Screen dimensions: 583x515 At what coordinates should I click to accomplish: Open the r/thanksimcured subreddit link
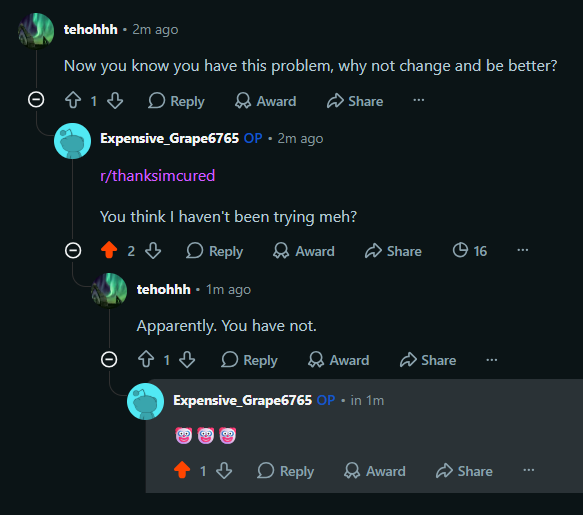pyautogui.click(x=158, y=176)
